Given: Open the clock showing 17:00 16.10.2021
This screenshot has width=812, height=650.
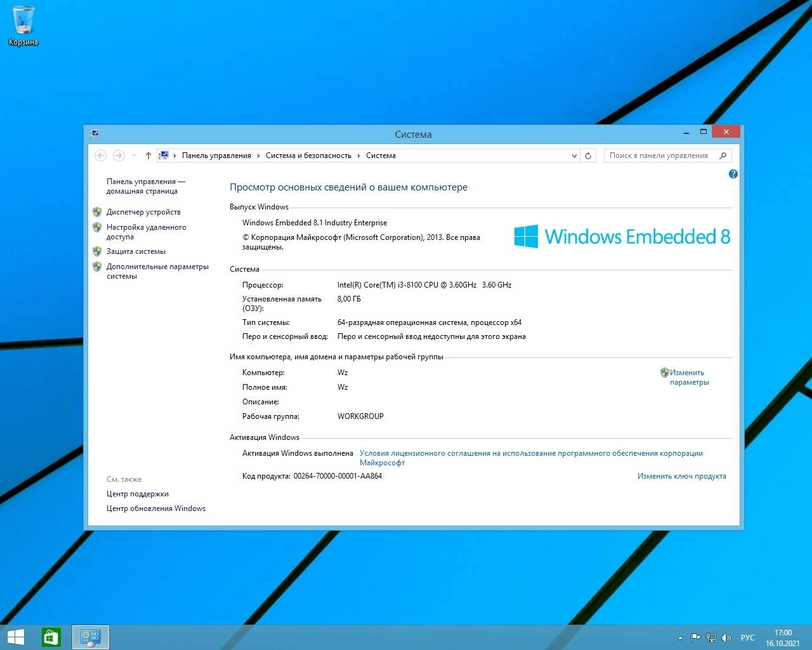Looking at the screenshot, I should tap(783, 638).
